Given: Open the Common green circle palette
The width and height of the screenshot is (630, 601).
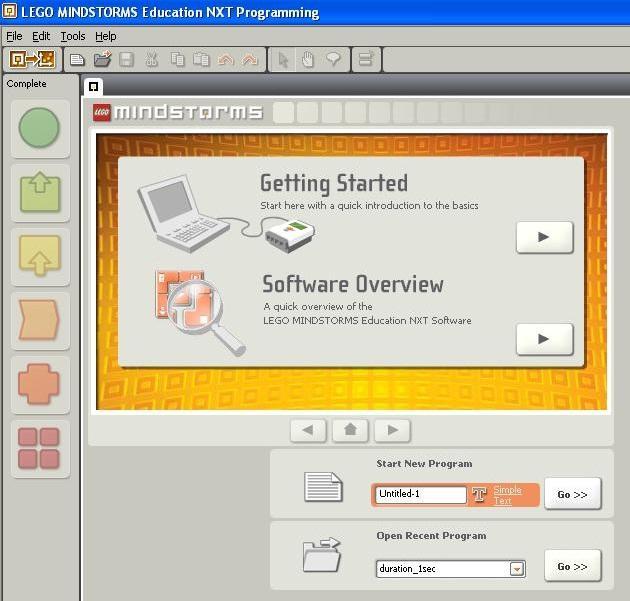Looking at the screenshot, I should pos(39,128).
